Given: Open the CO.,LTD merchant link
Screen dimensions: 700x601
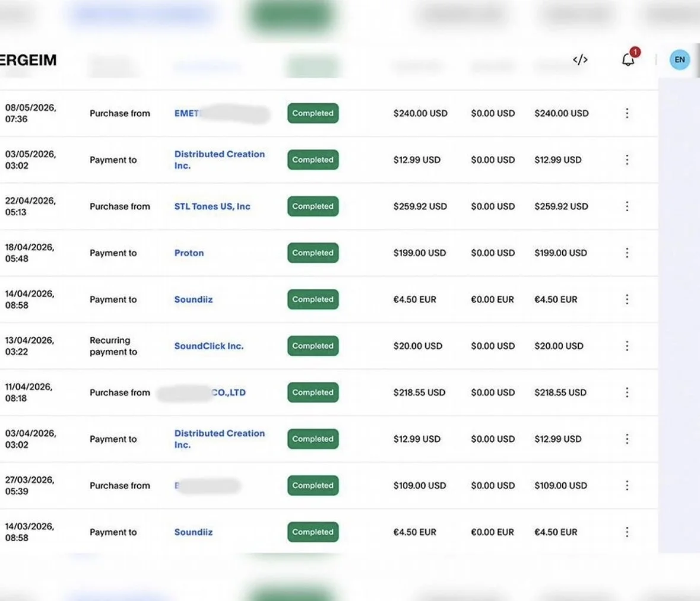Looking at the screenshot, I should (x=229, y=393).
